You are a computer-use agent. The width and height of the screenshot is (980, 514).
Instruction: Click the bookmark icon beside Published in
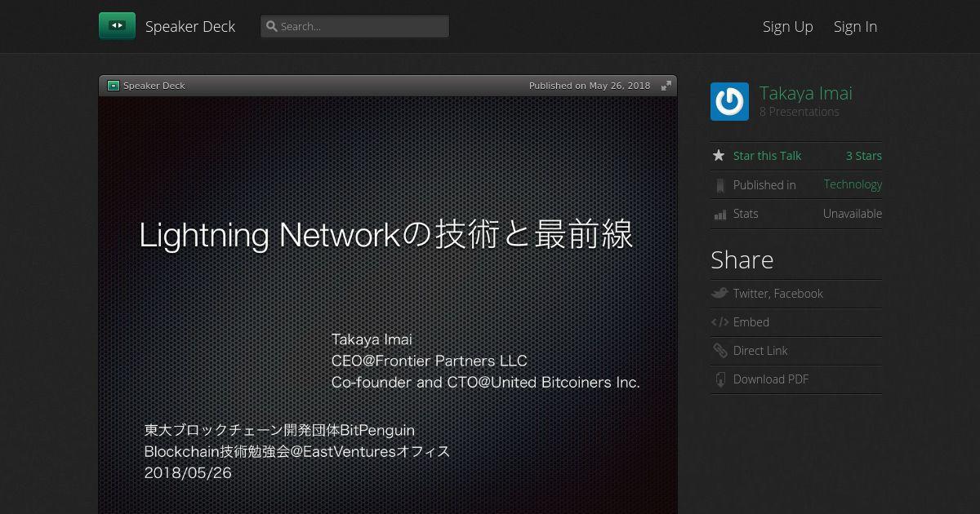719,185
